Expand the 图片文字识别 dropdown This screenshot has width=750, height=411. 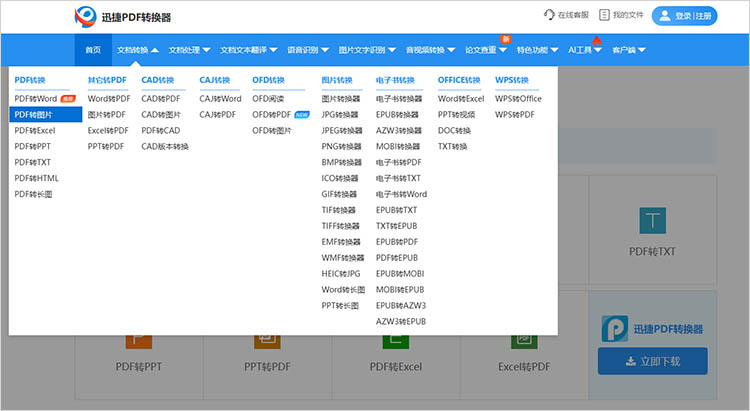367,50
